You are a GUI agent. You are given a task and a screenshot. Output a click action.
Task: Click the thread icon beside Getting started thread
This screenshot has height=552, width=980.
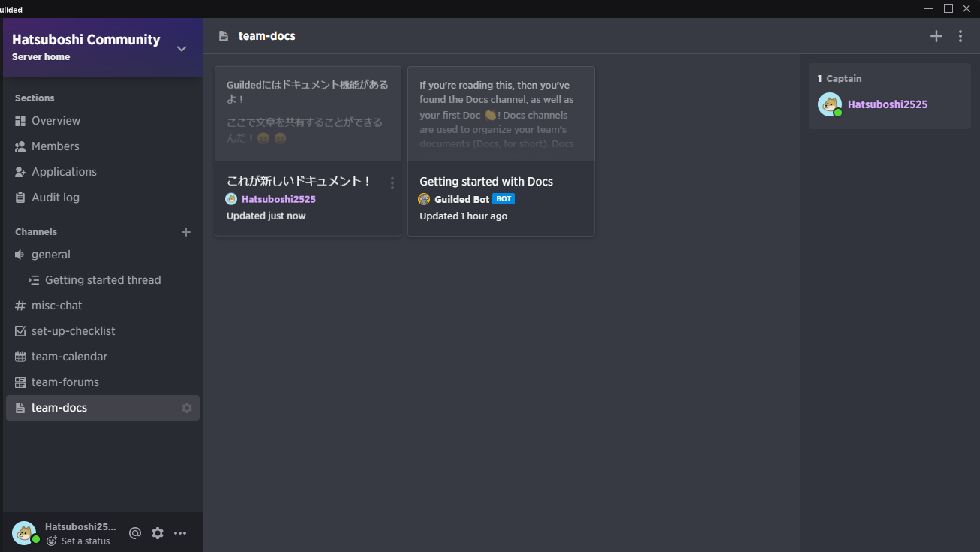click(x=34, y=280)
